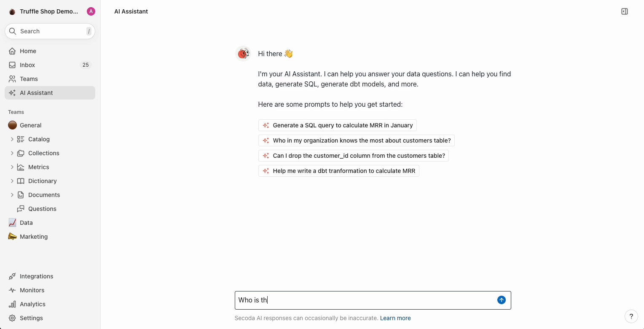The width and height of the screenshot is (644, 329).
Task: Click the Integrations plug icon
Action: [12, 276]
